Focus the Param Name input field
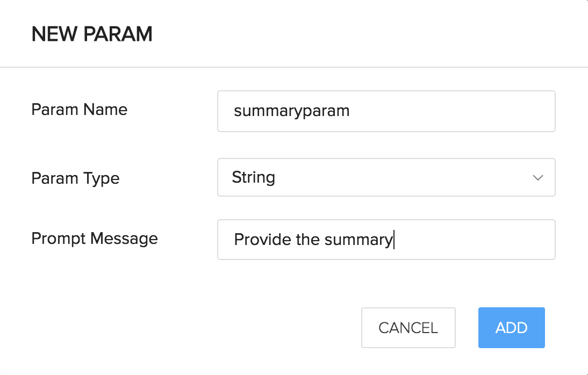The width and height of the screenshot is (588, 375). pyautogui.click(x=386, y=111)
